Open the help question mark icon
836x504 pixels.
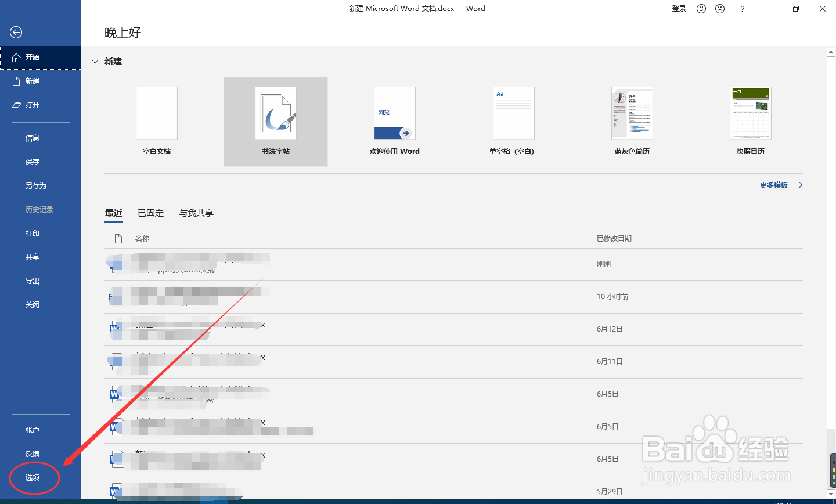coord(742,9)
